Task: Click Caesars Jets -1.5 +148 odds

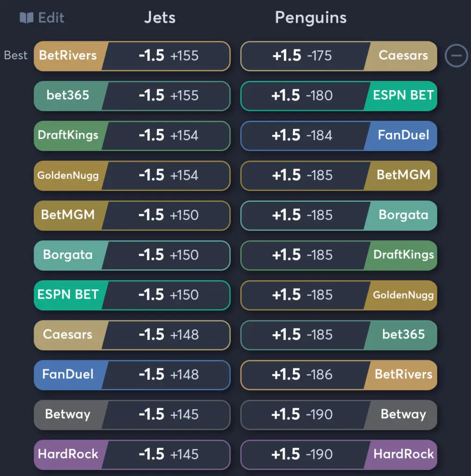Action: tap(132, 335)
